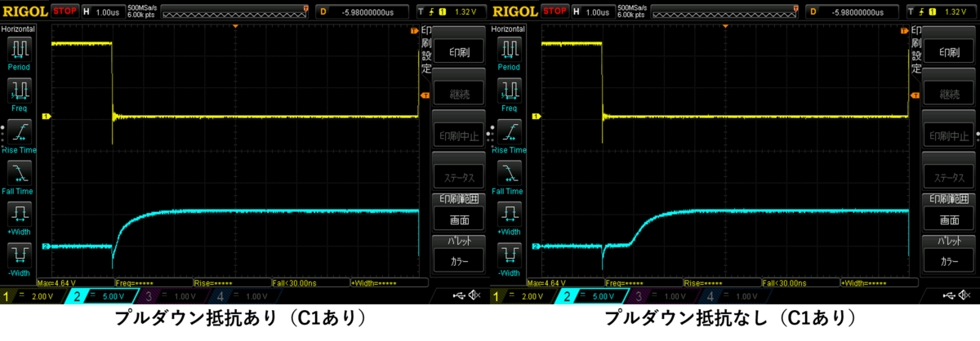Select -Width measurement in right プルダウン抵抗なし scope

point(508,259)
